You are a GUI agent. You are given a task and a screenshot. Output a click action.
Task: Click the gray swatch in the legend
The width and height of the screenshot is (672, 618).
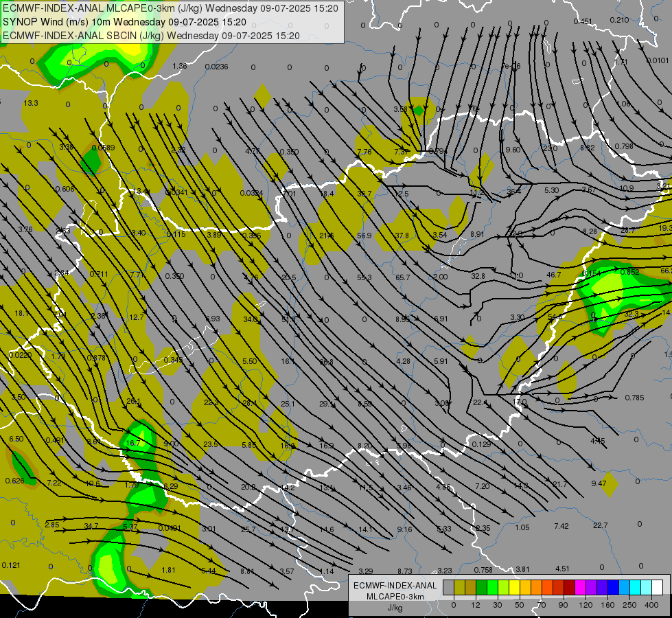449,587
